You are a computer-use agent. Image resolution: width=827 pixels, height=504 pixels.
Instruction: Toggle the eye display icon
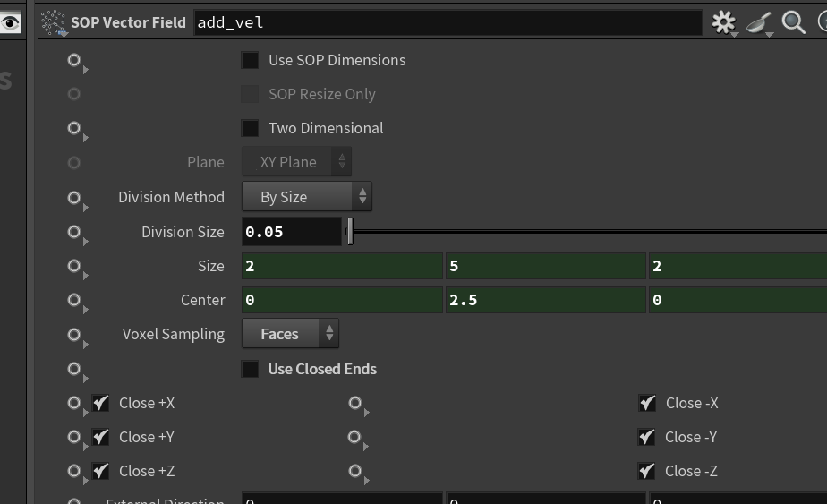point(10,22)
